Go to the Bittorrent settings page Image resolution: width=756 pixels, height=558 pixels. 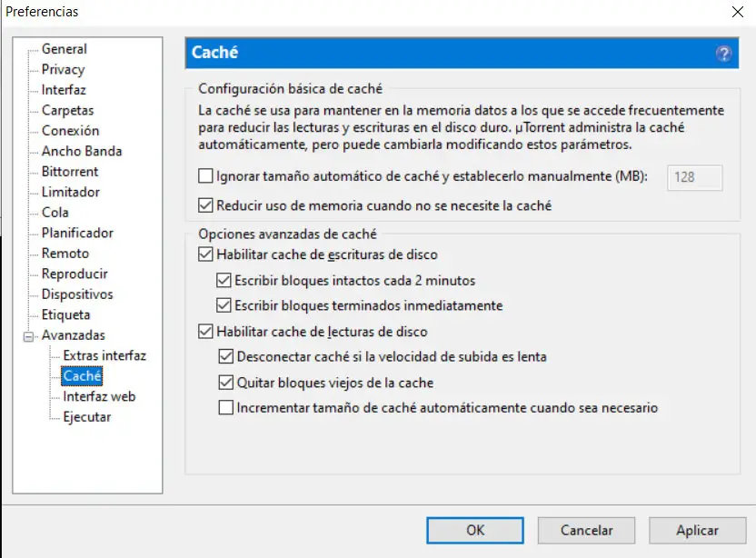(70, 172)
